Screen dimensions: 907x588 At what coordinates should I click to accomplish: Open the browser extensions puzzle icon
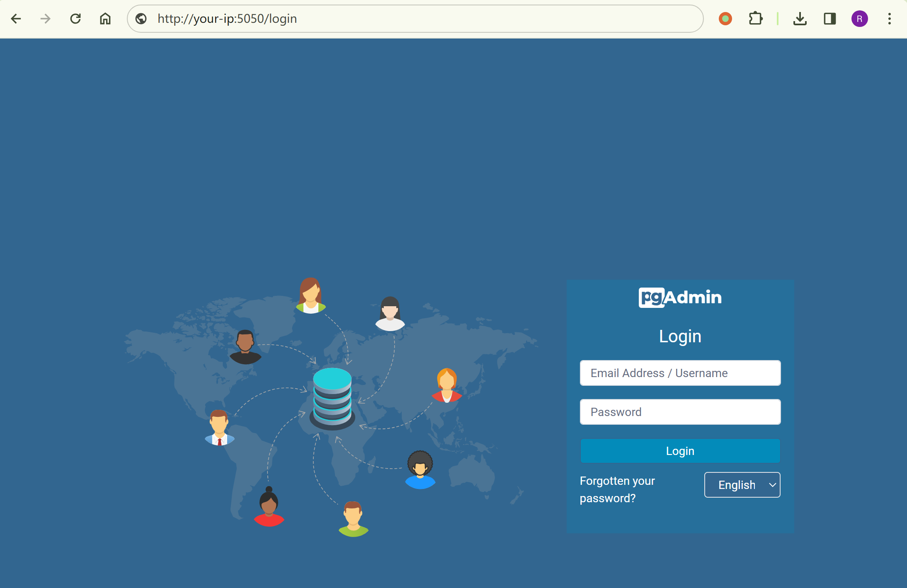755,19
